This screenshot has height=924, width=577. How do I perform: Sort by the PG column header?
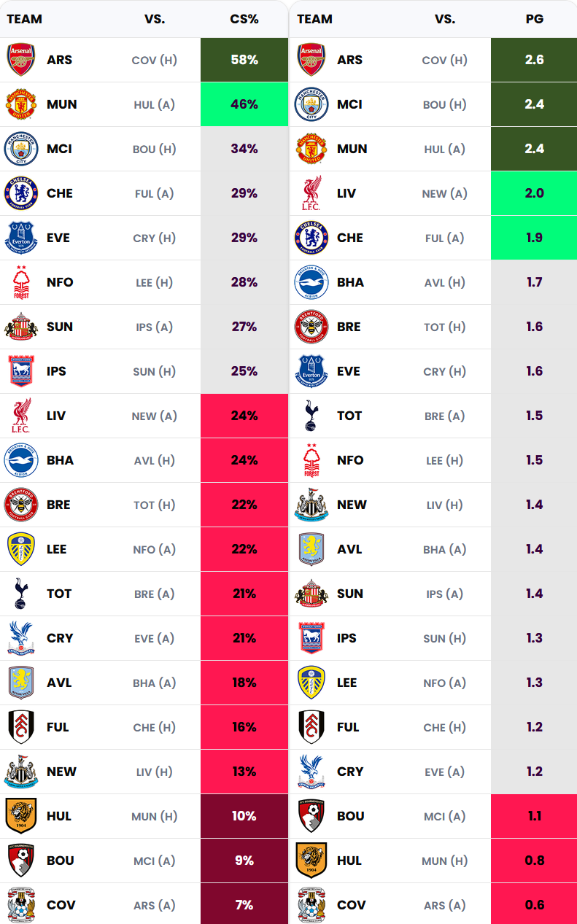tap(535, 19)
